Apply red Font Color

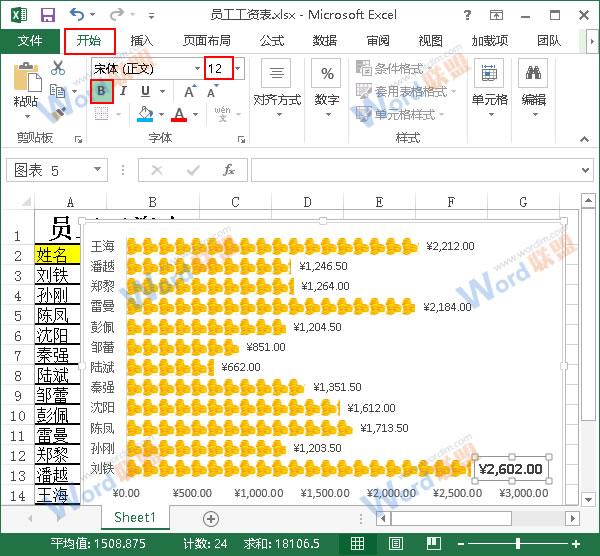pos(179,114)
